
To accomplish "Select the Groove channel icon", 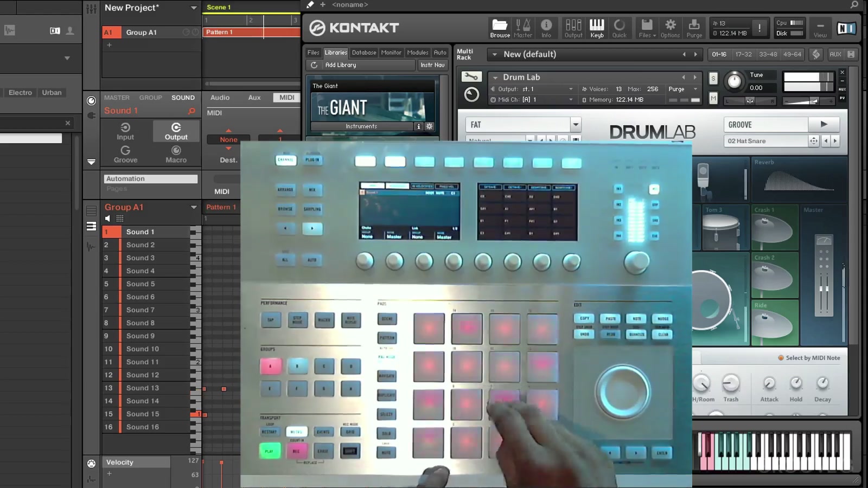I will coord(125,155).
